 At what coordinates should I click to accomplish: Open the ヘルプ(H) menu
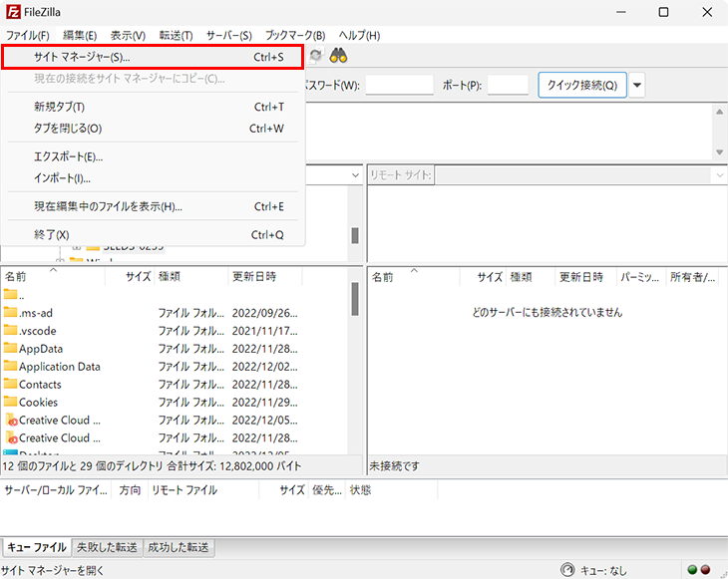tap(359, 35)
